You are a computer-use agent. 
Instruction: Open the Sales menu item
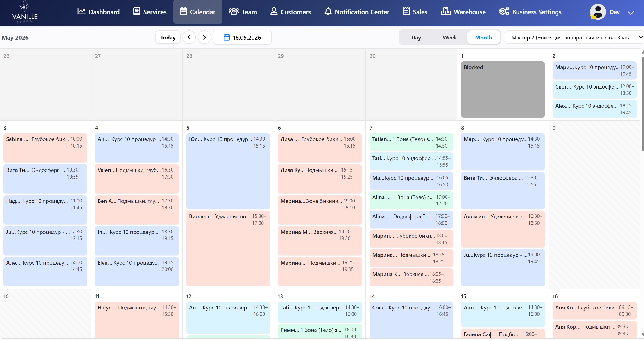415,12
